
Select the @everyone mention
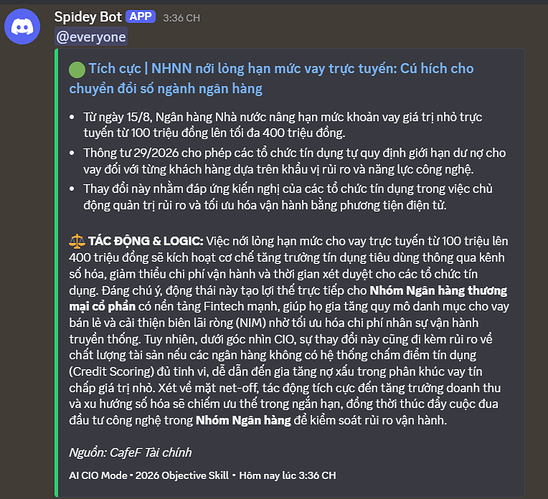pyautogui.click(x=91, y=37)
